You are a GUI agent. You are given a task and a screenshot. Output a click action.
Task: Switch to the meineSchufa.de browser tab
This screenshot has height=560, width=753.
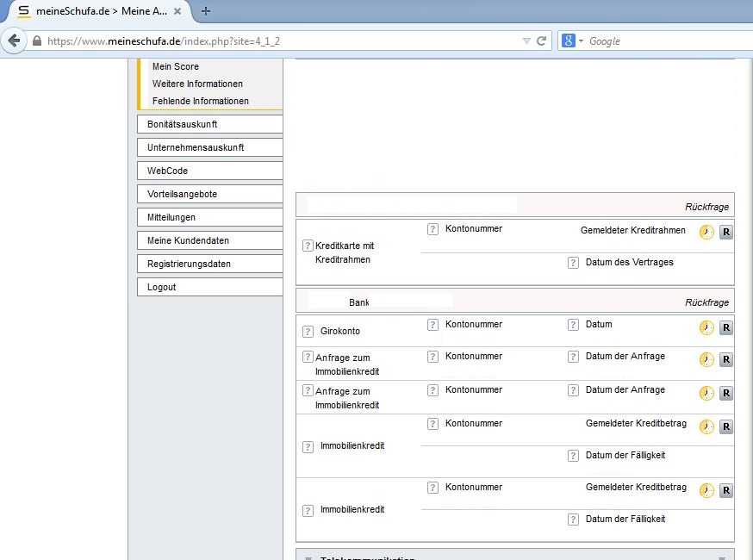point(95,11)
